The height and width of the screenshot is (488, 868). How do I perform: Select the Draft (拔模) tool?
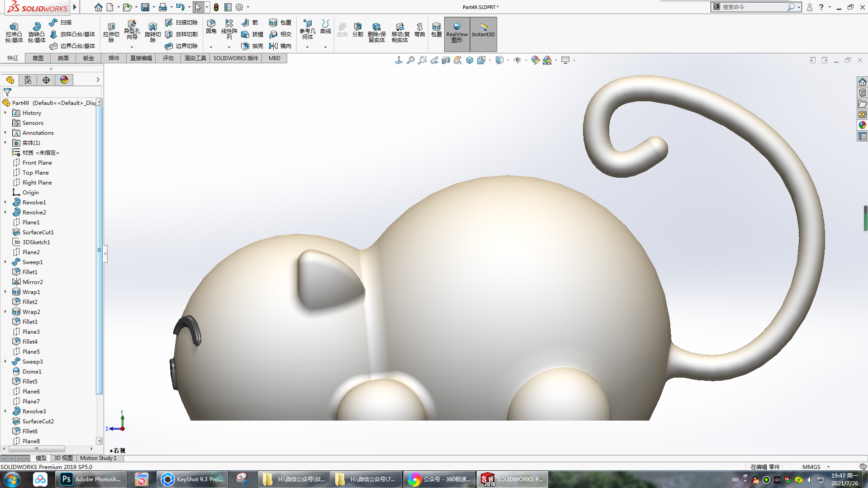[252, 34]
